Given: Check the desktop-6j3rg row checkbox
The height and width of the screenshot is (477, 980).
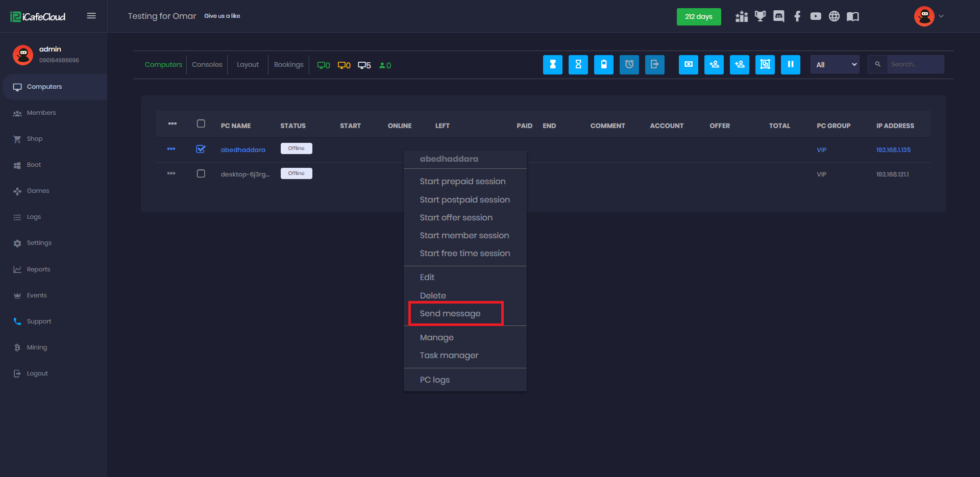Looking at the screenshot, I should point(201,174).
